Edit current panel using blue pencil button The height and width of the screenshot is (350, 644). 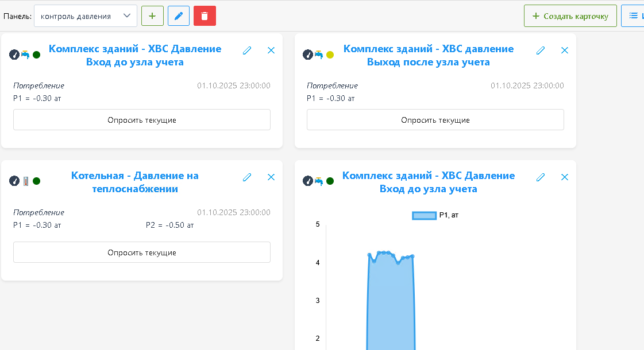point(179,16)
